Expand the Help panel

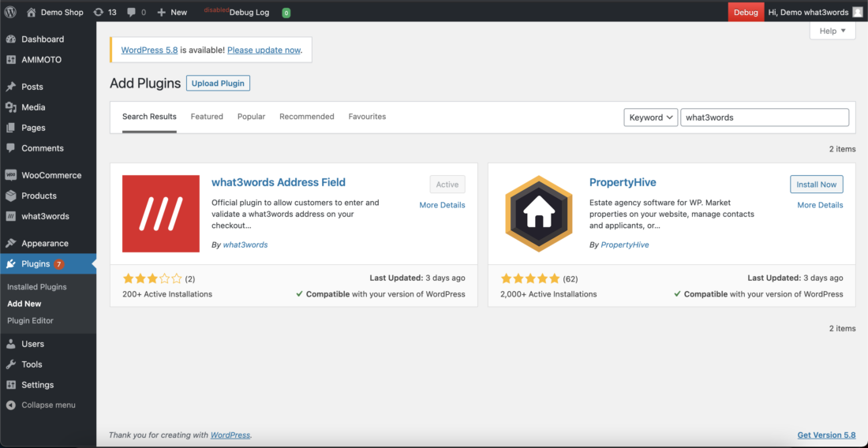(x=832, y=31)
